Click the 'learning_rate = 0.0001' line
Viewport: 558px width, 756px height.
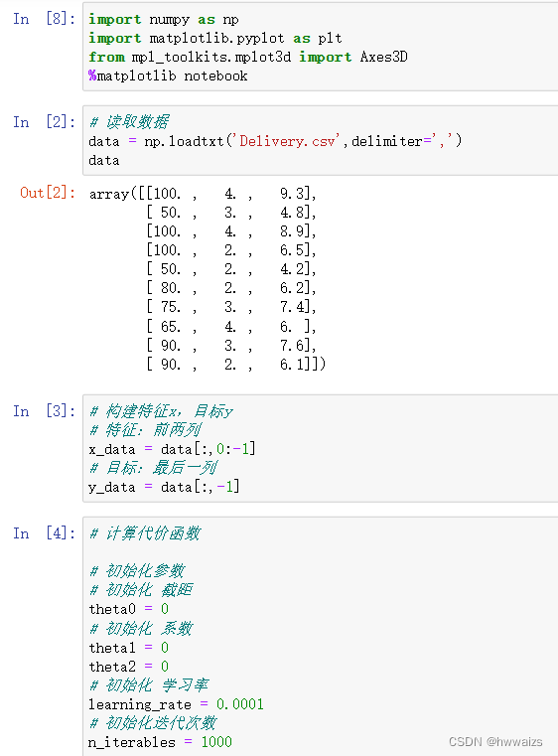pyautogui.click(x=176, y=704)
